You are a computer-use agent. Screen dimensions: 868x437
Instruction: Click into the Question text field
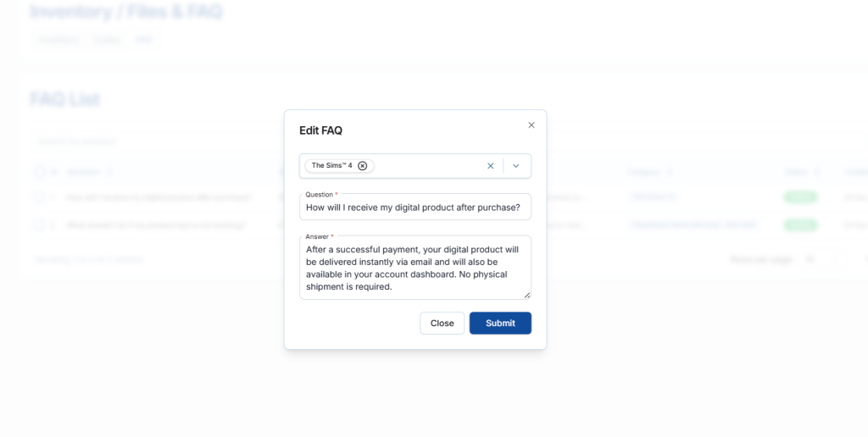click(x=415, y=207)
